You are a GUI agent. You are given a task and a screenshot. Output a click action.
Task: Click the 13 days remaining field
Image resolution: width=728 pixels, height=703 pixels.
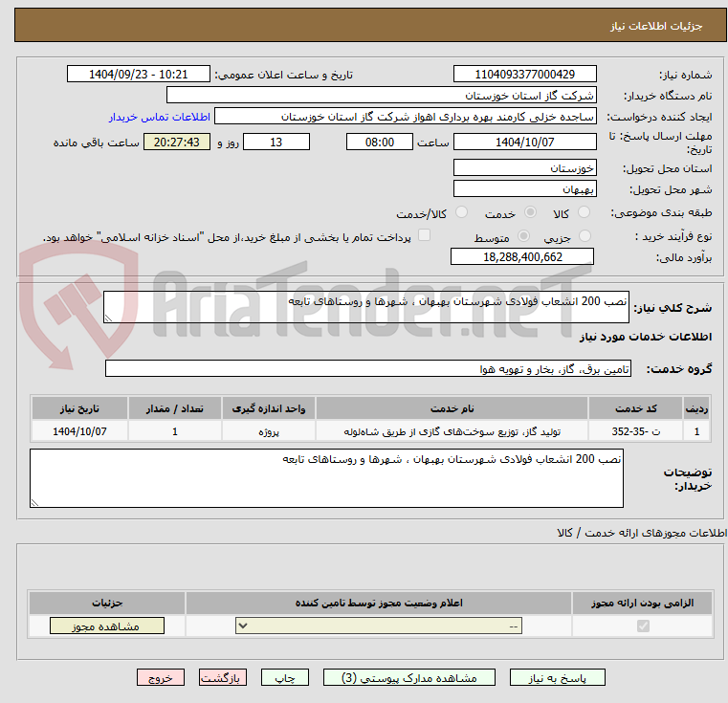276,142
